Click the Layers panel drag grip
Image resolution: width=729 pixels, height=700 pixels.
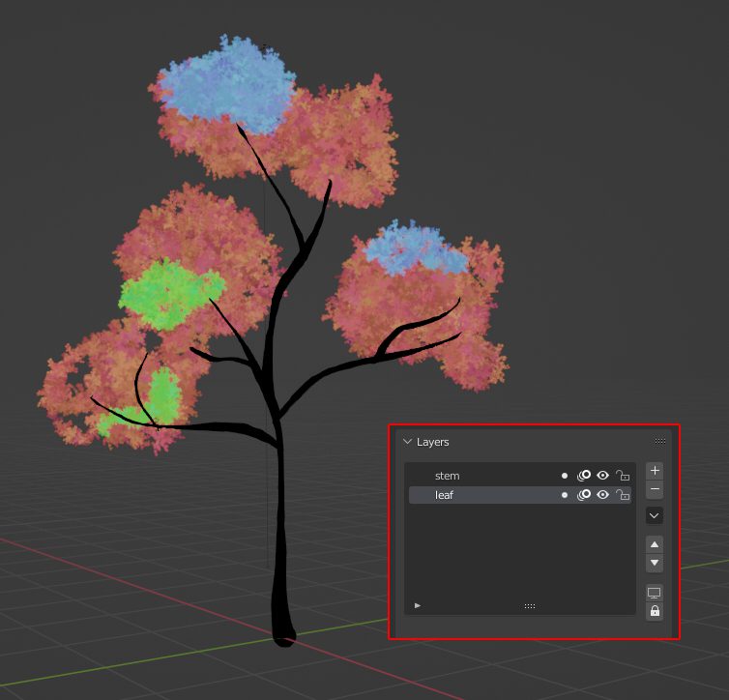(660, 442)
